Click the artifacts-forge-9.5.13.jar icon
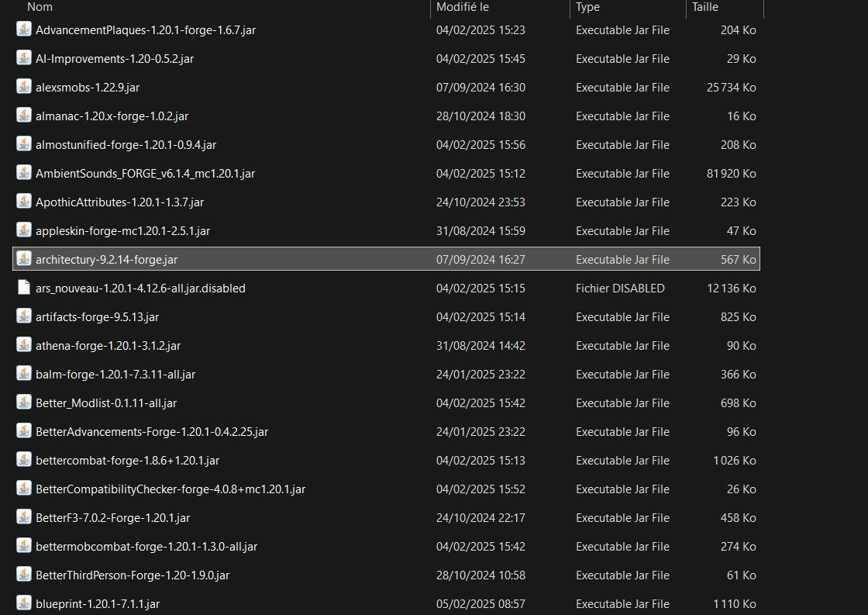The height and width of the screenshot is (615, 868). point(24,316)
